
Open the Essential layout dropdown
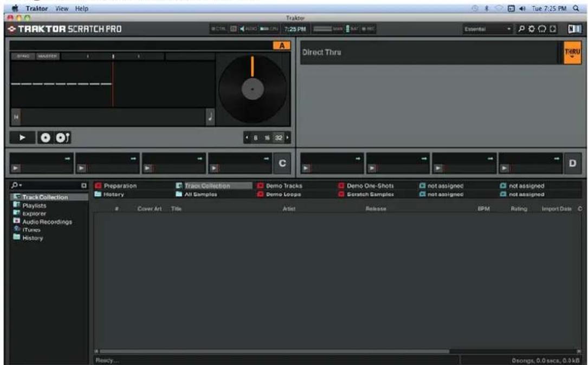487,29
